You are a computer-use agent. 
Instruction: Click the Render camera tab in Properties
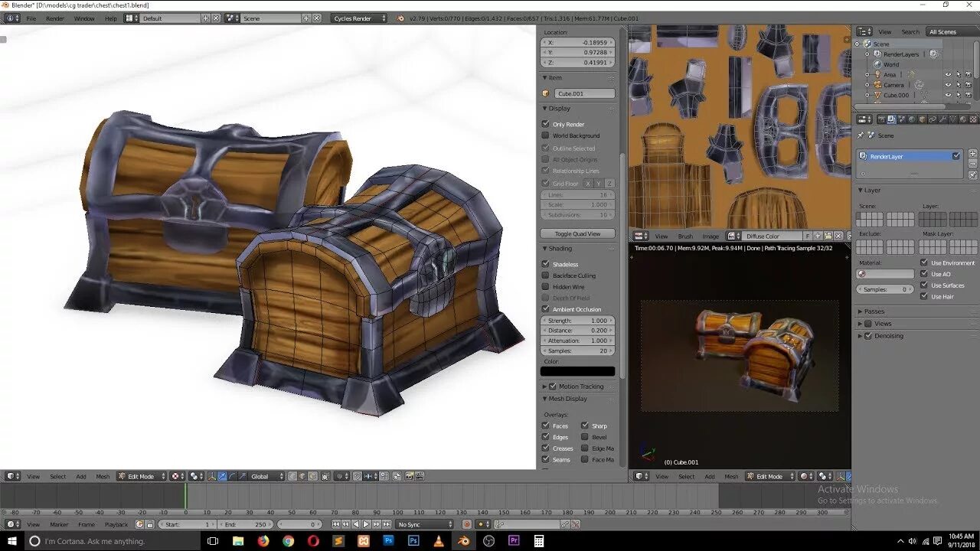881,119
